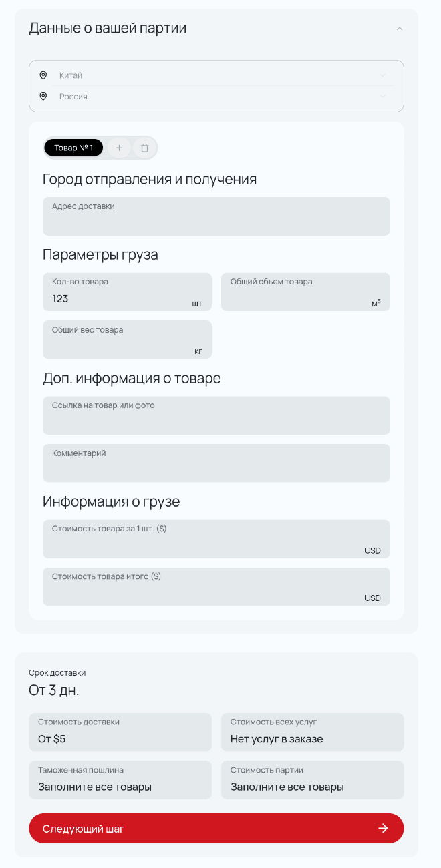Screen dimensions: 441x868
Task: Delete the product using the trash icon
Action: click(x=144, y=148)
